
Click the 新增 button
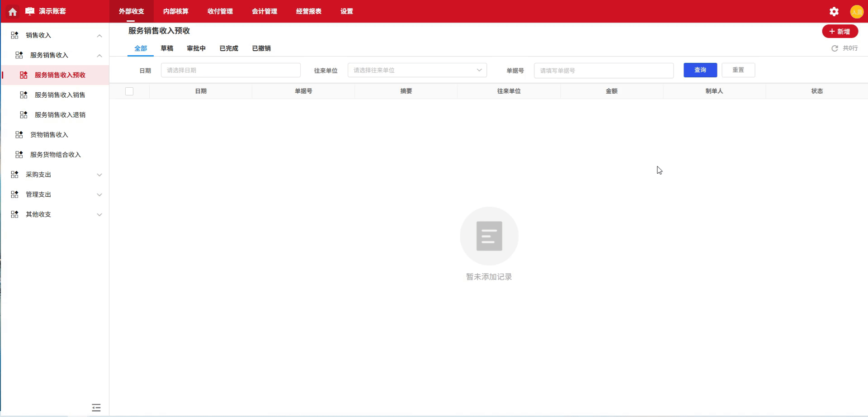point(840,31)
